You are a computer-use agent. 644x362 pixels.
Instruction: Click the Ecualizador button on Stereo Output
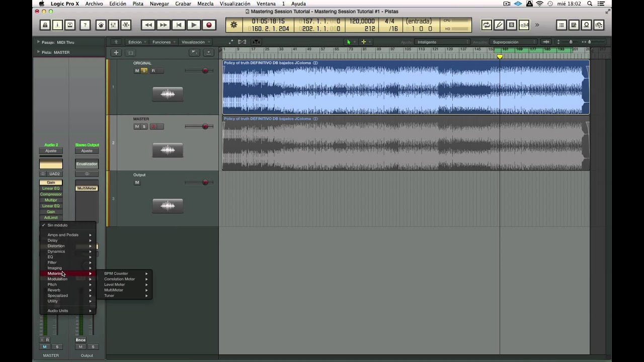[87, 164]
